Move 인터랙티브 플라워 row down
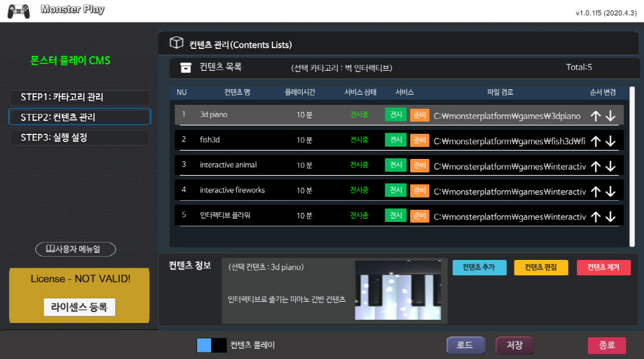The image size is (644, 359). click(x=611, y=217)
